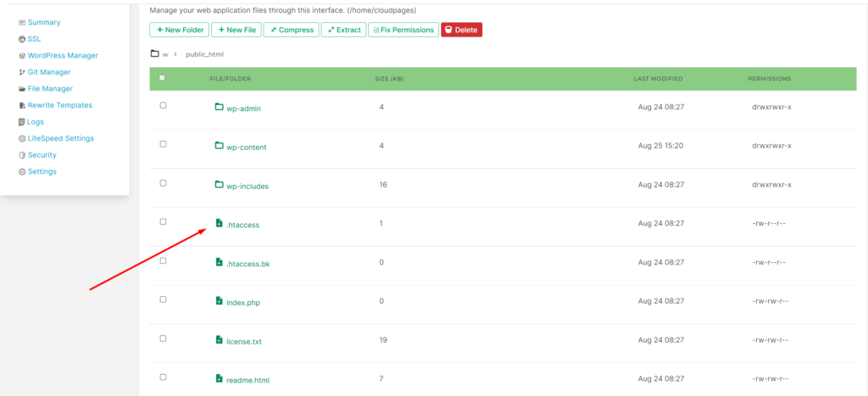Screen dimensions: 868x396
Task: Check the wp-content row checkbox
Action: coord(163,144)
